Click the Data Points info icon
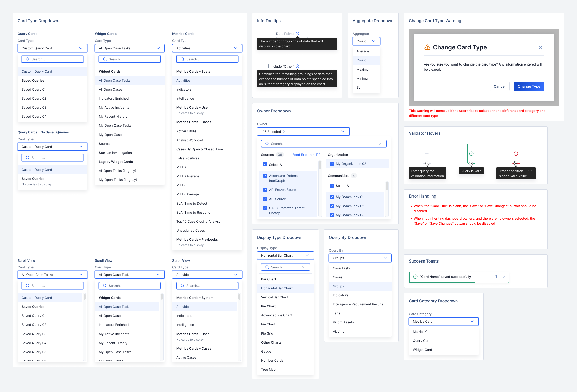The height and width of the screenshot is (392, 577). (297, 34)
